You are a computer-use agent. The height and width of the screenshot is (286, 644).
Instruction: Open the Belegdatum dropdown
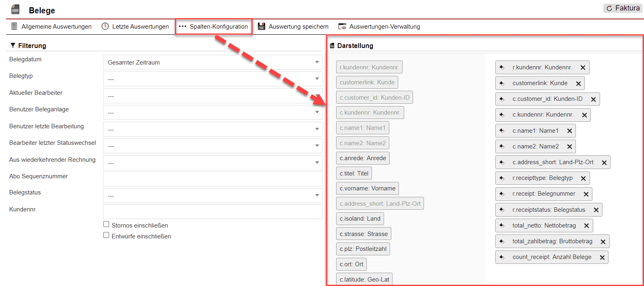click(212, 63)
